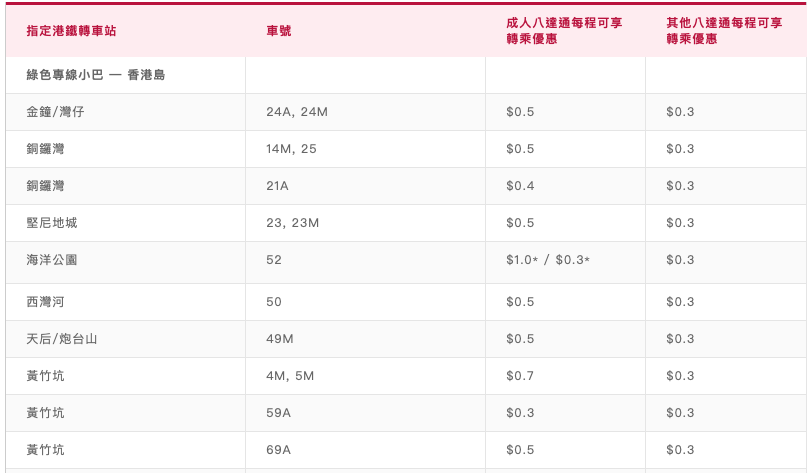Image resolution: width=812 pixels, height=473 pixels.
Task: Select the 西灣河 station cell
Action: [x=45, y=302]
